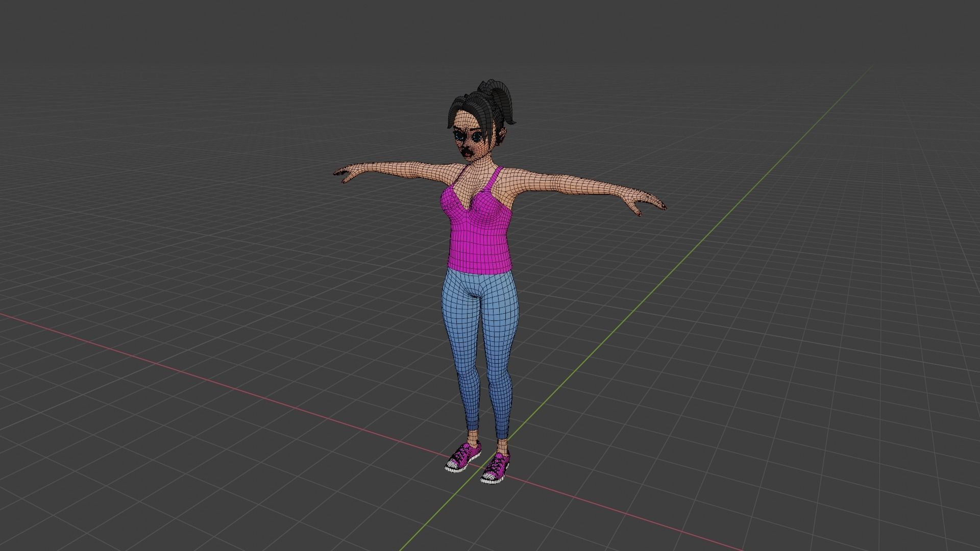
Task: Select the character's blue jeans mesh
Action: pos(479,352)
